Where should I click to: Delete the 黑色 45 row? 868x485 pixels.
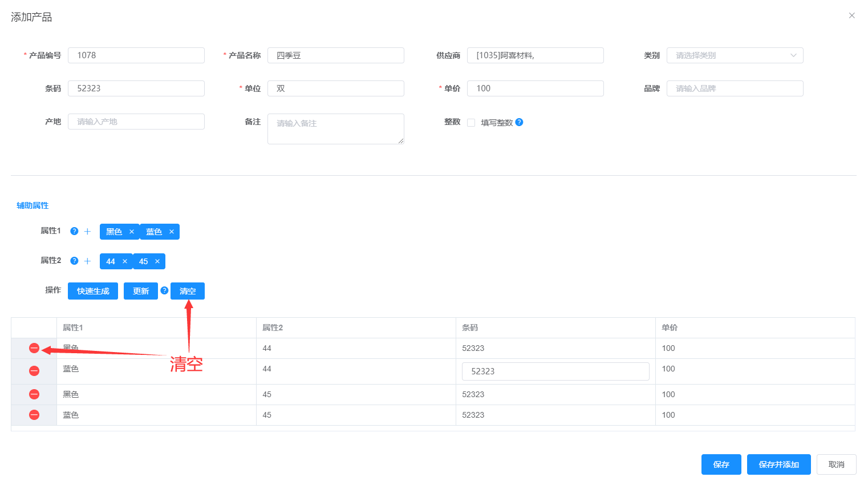click(34, 394)
